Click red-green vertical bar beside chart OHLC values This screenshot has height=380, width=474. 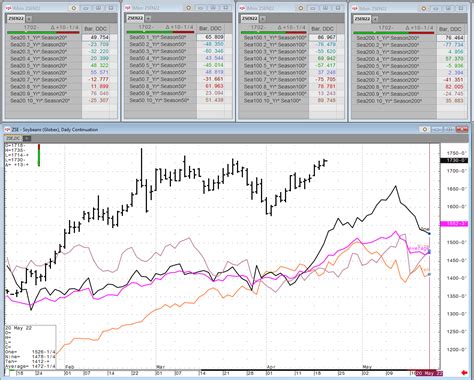tap(39, 155)
